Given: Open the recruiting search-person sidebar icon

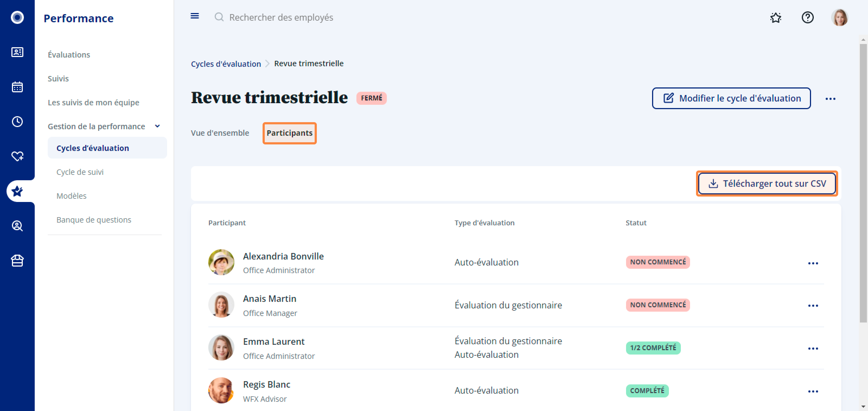Looking at the screenshot, I should coord(17,226).
